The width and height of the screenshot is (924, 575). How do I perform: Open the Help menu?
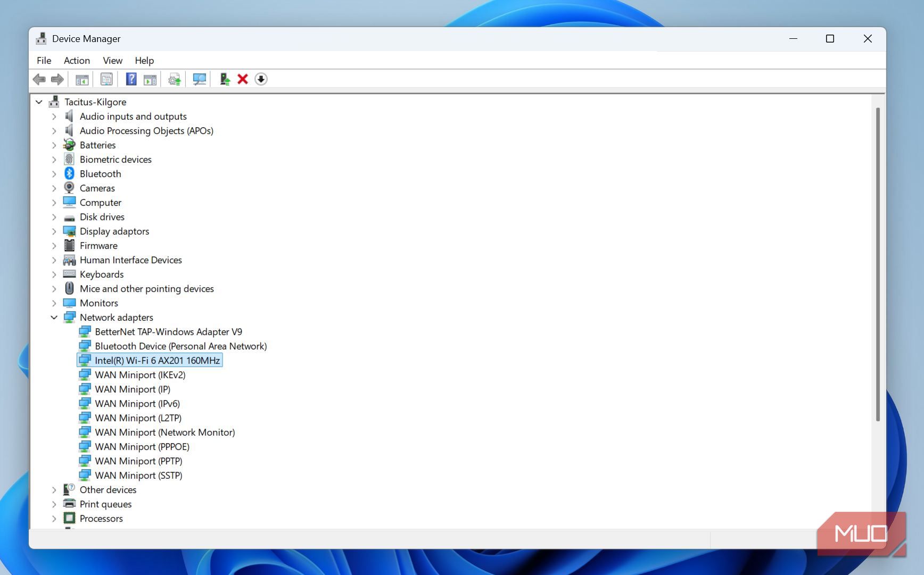coord(144,60)
